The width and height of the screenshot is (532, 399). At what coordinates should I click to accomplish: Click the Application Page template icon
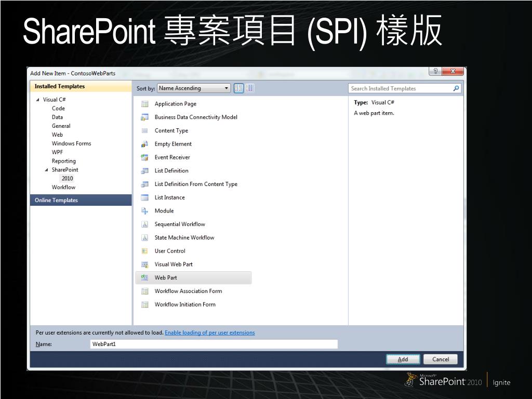tap(145, 104)
